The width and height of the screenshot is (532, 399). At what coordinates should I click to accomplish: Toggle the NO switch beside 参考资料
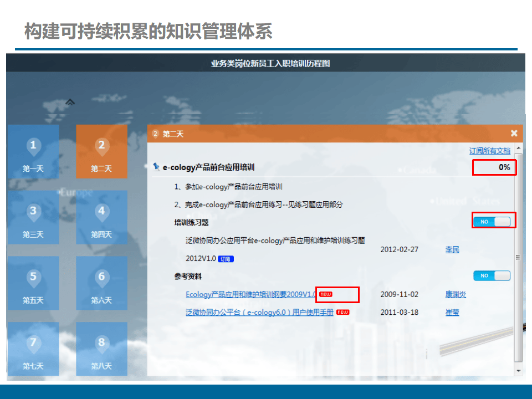[x=492, y=275]
